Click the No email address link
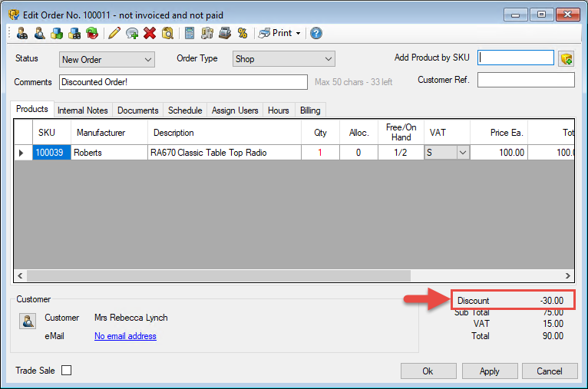Image resolution: width=588 pixels, height=389 pixels. point(125,336)
